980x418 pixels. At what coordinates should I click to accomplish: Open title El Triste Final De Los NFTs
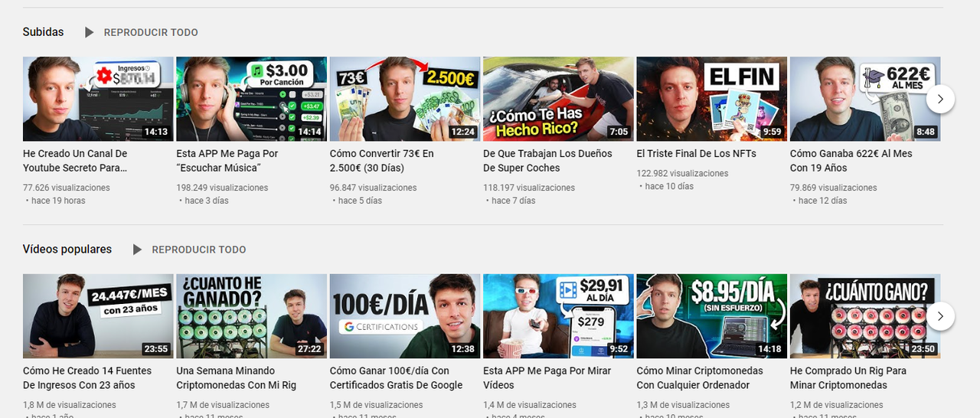(x=697, y=154)
